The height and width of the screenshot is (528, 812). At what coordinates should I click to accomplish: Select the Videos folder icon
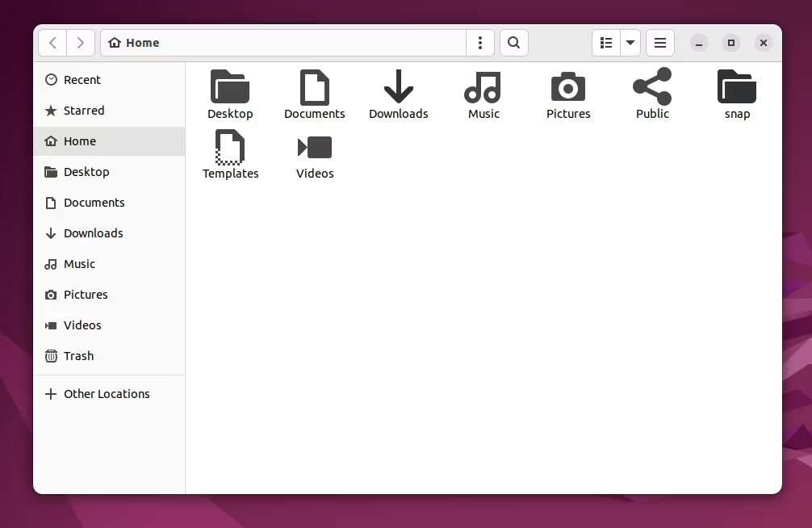click(x=315, y=148)
